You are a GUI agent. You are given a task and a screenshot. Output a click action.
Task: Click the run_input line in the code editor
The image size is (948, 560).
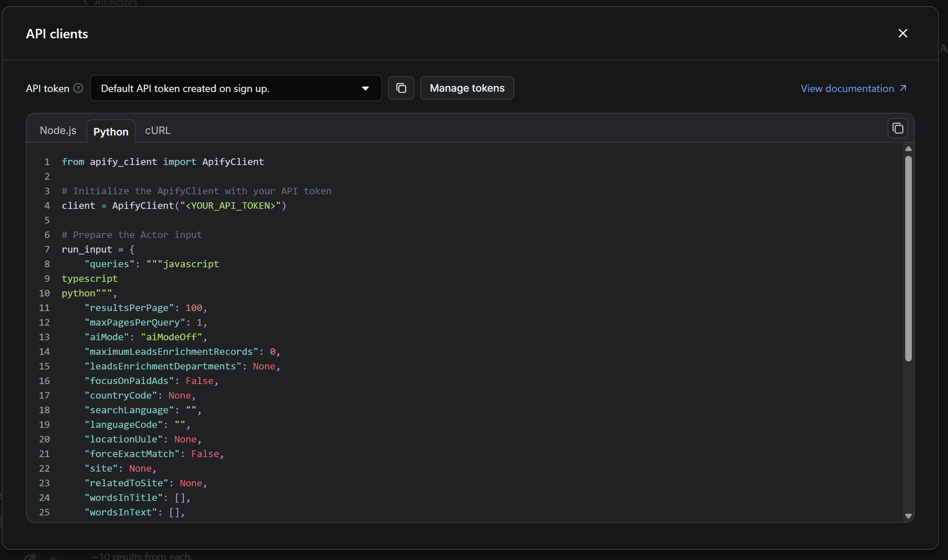87,249
